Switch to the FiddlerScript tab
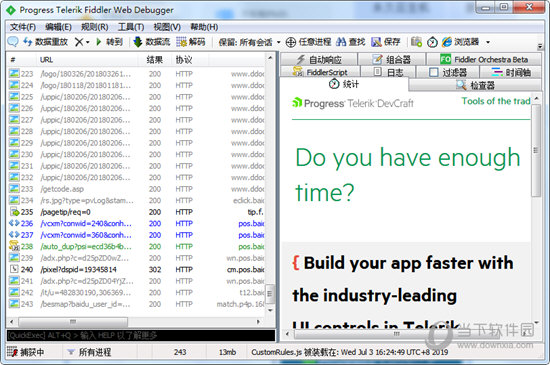 pyautogui.click(x=320, y=72)
